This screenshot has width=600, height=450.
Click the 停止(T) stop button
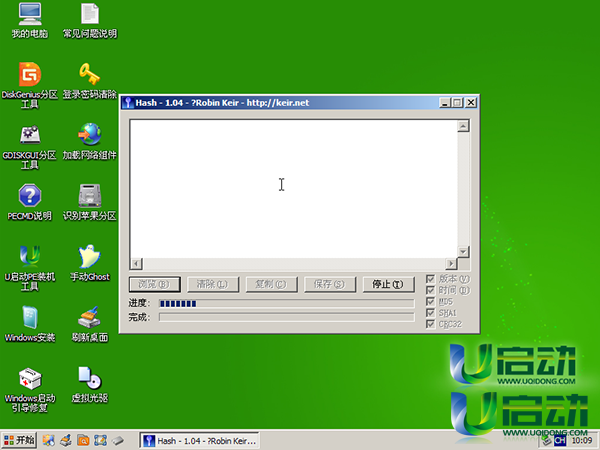[x=388, y=284]
